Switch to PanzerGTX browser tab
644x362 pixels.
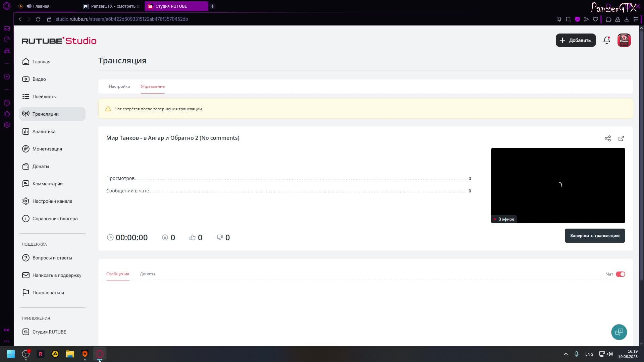tap(112, 6)
